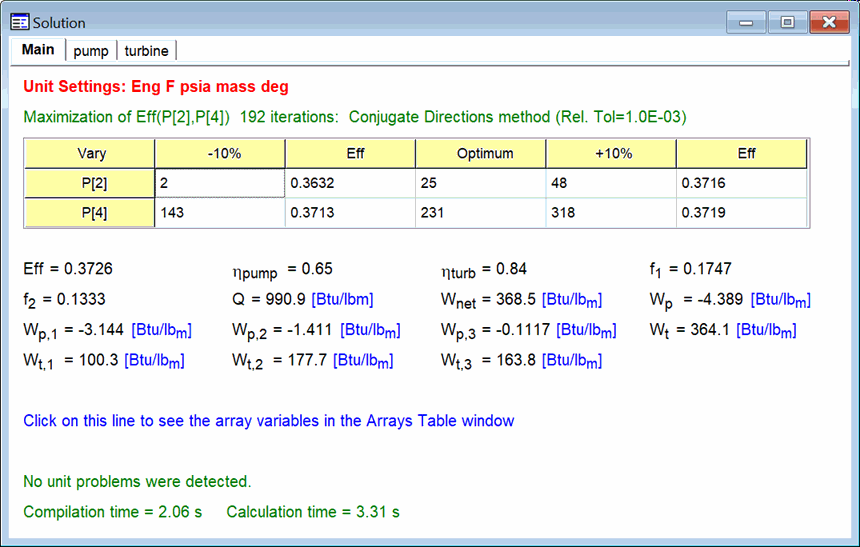Click the array variables Arrays Table link
860x547 pixels.
[268, 421]
